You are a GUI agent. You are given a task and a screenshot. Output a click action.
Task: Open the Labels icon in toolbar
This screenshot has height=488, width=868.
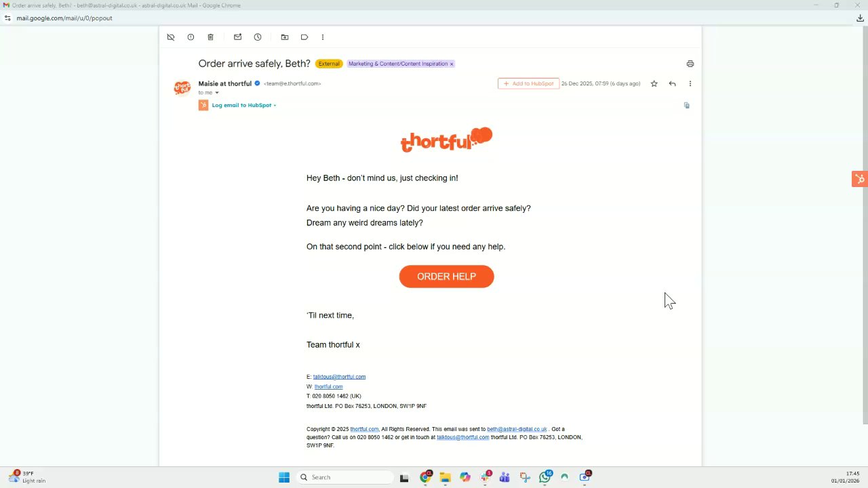point(304,37)
